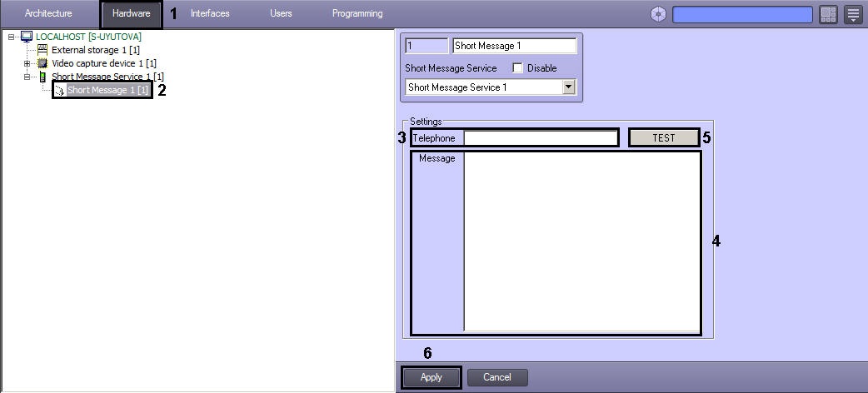Go to the Users tab
This screenshot has height=393, width=868.
coord(281,13)
